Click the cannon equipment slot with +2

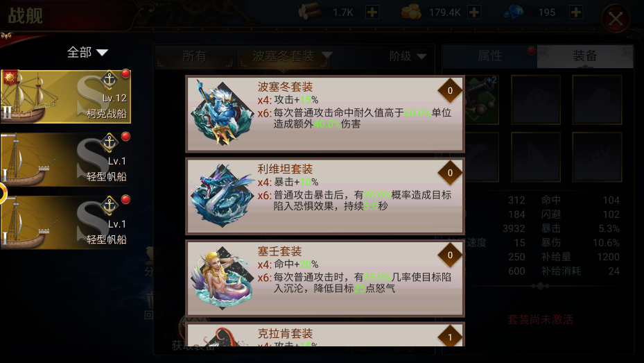tap(480, 100)
